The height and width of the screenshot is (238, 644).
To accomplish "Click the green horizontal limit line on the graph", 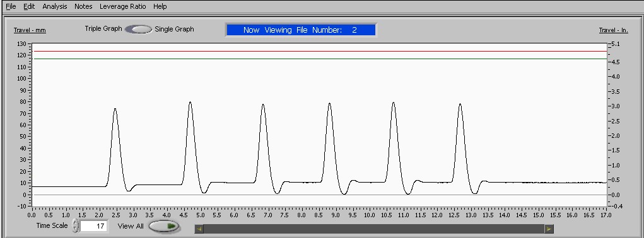I will coord(319,59).
